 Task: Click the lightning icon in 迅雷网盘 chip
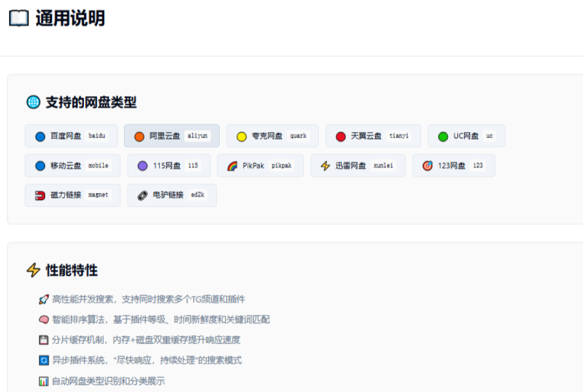pyautogui.click(x=325, y=166)
